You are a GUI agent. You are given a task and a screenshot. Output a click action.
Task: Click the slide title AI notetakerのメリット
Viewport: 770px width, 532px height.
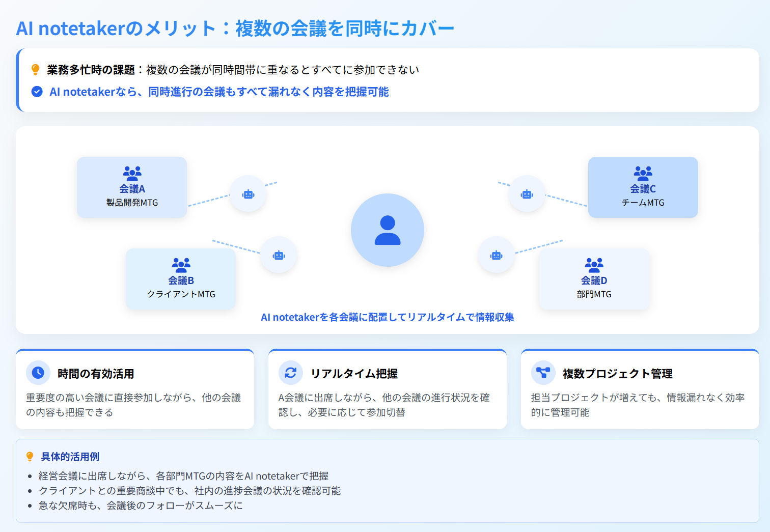pyautogui.click(x=235, y=29)
